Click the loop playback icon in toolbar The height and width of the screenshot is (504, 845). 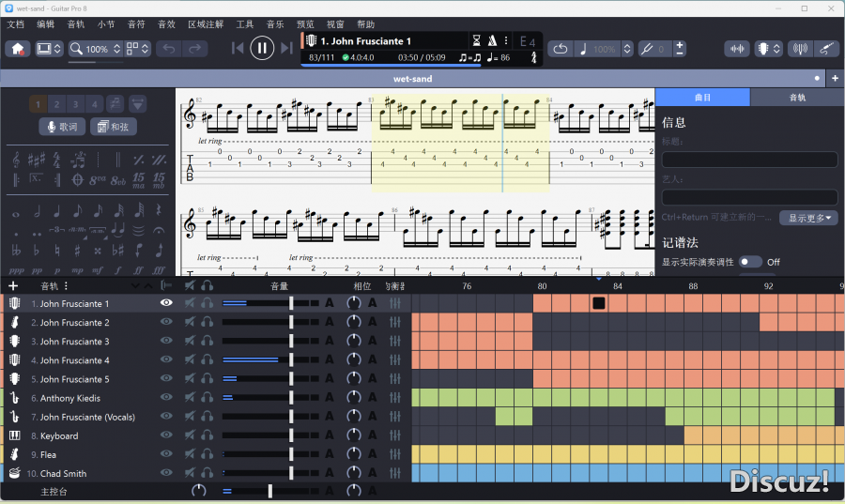[x=560, y=49]
